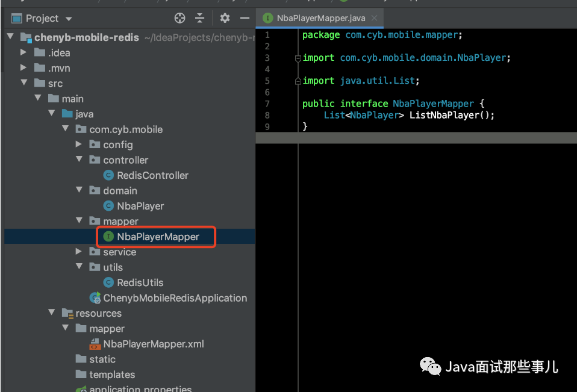The image size is (577, 392).
Task: Collapse the com.cyb.mobile package
Action: click(66, 128)
